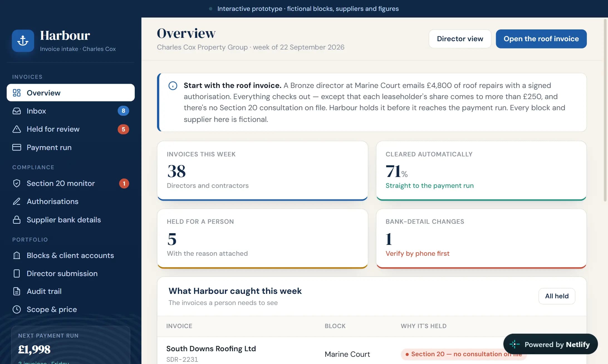Select Section 20 monitor in sidebar
The image size is (608, 364).
click(71, 183)
